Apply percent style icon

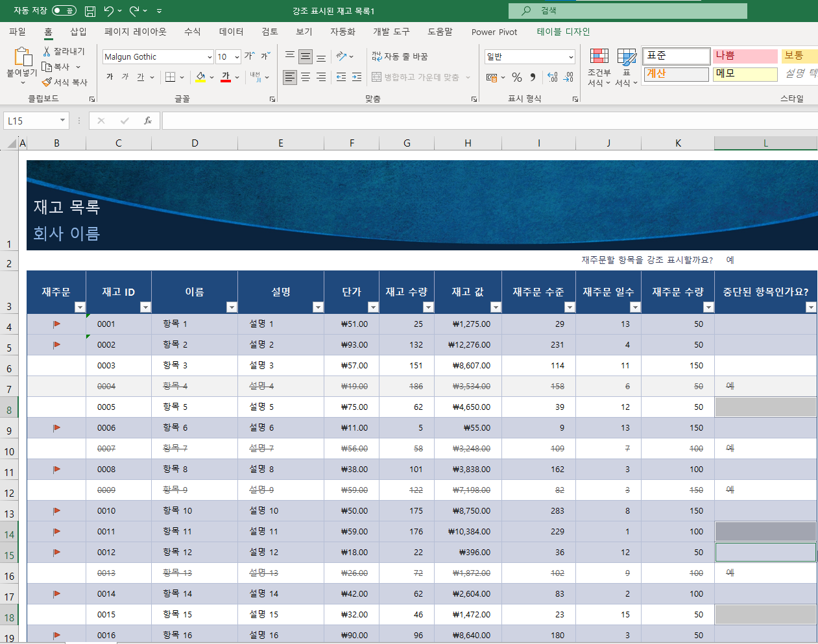point(517,77)
